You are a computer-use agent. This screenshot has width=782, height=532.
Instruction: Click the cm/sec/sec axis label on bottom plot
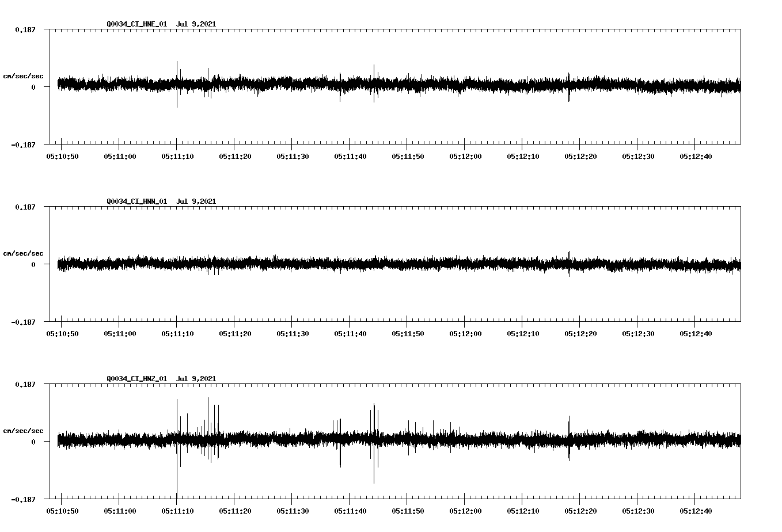tap(23, 430)
